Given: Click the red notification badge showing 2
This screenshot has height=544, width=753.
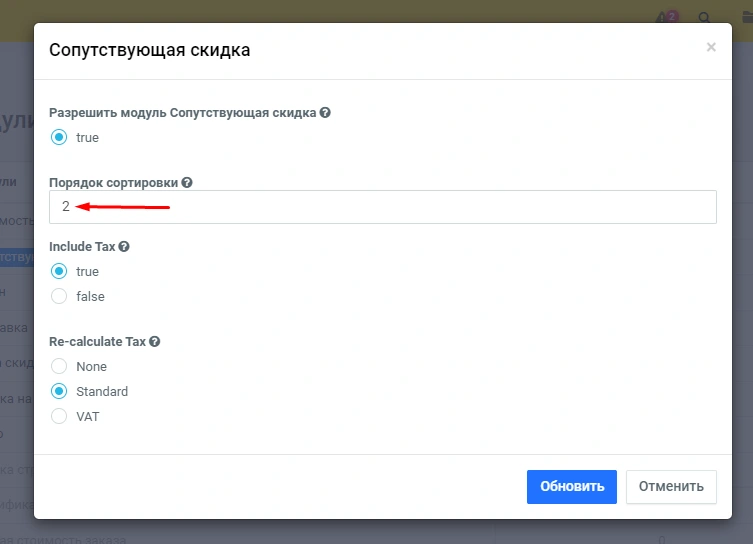Looking at the screenshot, I should click(x=672, y=15).
